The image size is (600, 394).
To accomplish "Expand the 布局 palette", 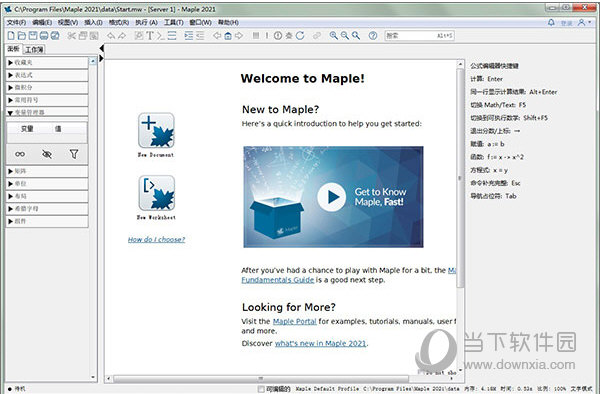I will (47, 196).
